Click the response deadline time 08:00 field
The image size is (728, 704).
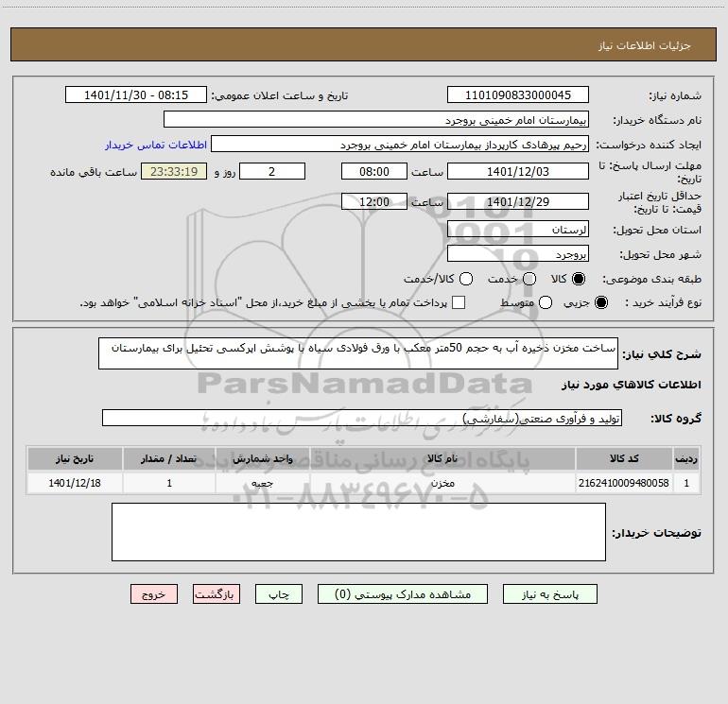374,171
